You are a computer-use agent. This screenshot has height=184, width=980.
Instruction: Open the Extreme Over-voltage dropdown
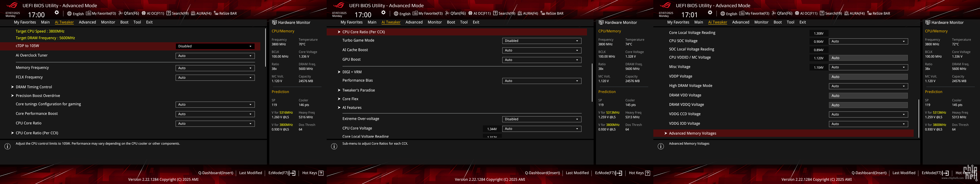click(x=542, y=119)
